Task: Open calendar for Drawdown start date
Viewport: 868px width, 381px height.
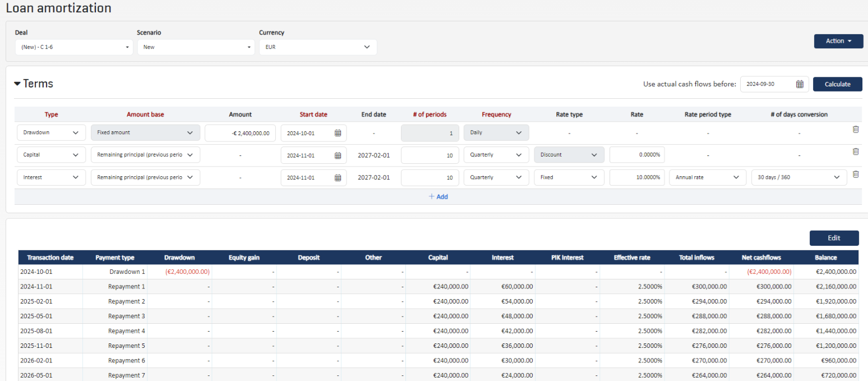Action: (x=338, y=133)
